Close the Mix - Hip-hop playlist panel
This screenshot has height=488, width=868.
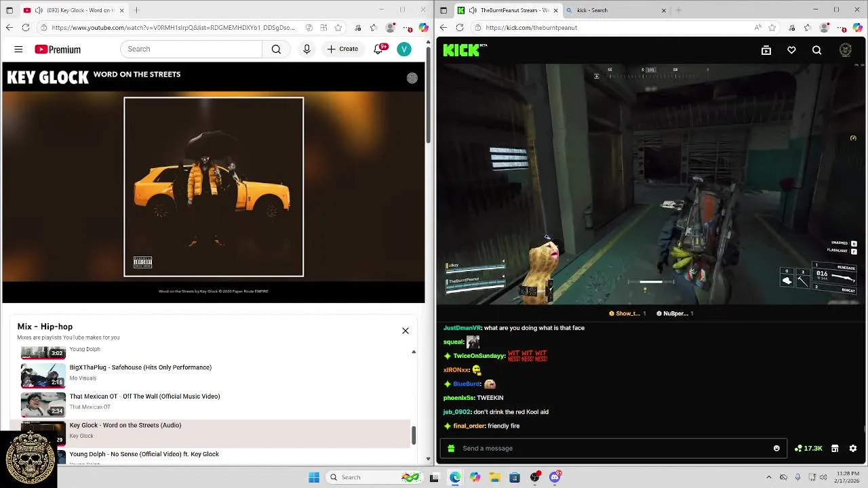point(406,331)
